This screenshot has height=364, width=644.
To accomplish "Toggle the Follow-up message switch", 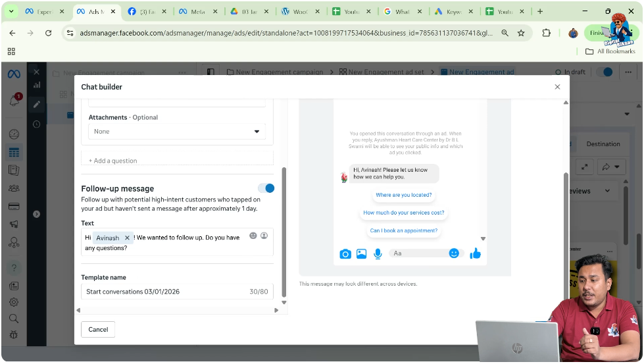I will click(x=266, y=188).
